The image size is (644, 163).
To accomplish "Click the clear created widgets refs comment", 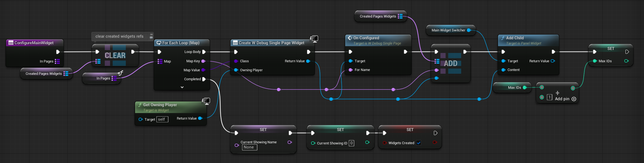I will point(120,36).
